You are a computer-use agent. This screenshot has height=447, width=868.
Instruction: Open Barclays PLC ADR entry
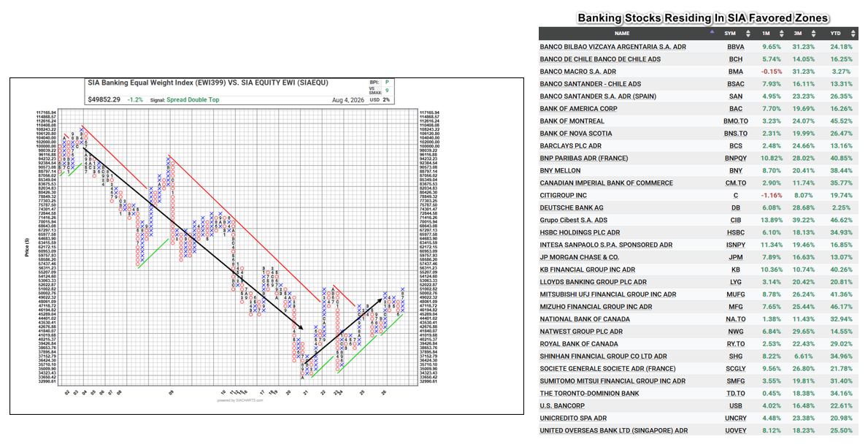point(571,145)
